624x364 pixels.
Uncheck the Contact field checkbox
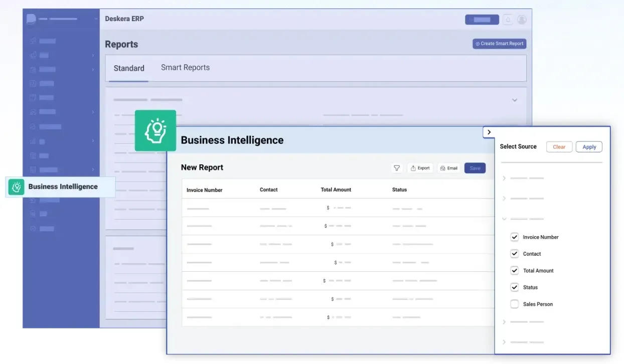tap(514, 254)
